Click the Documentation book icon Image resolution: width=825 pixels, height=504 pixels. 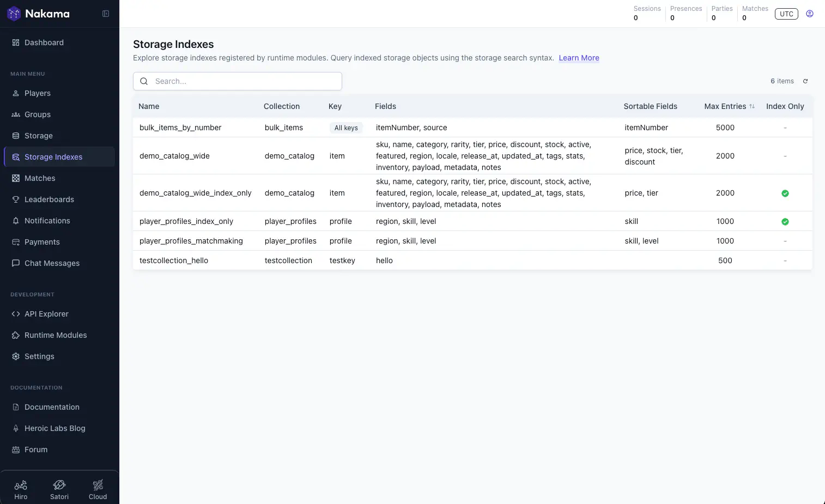click(x=16, y=407)
